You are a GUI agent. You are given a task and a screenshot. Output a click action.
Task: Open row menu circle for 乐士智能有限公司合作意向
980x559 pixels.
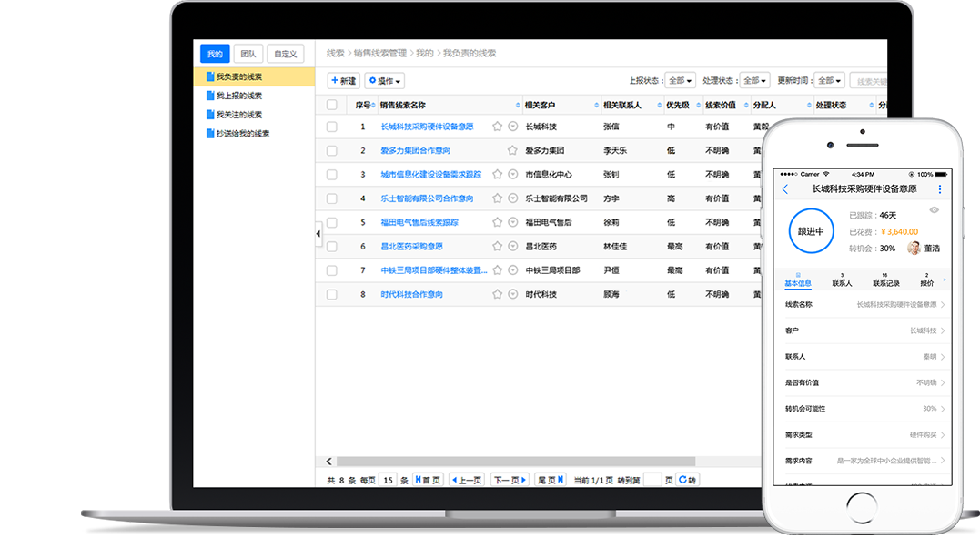click(513, 198)
